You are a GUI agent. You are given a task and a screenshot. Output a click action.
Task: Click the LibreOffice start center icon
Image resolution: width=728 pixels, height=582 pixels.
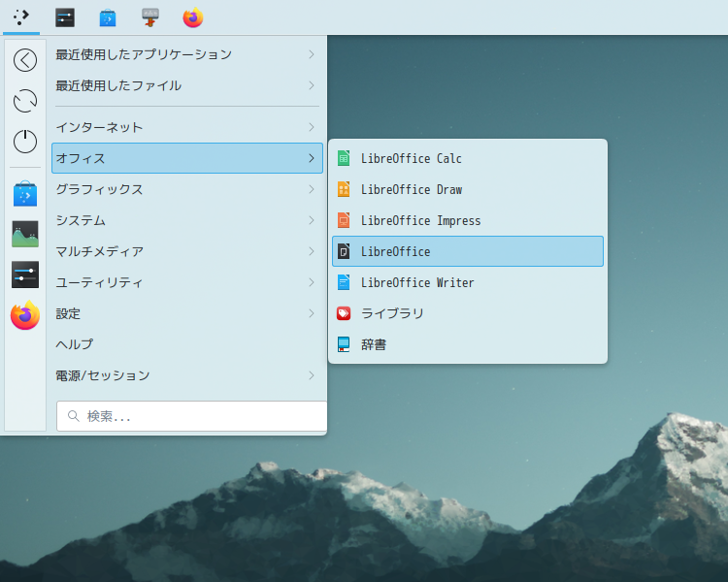344,251
